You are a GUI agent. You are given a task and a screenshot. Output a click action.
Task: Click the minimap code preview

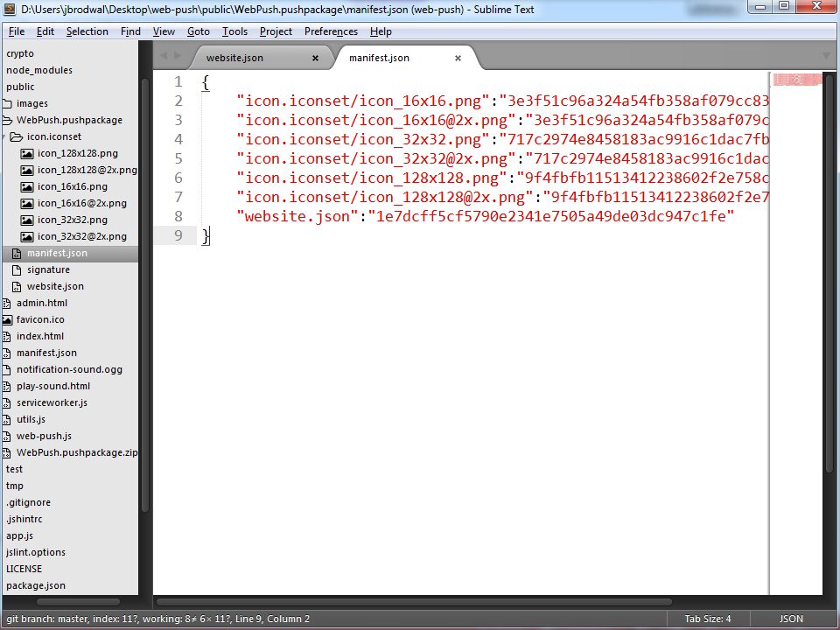point(797,80)
